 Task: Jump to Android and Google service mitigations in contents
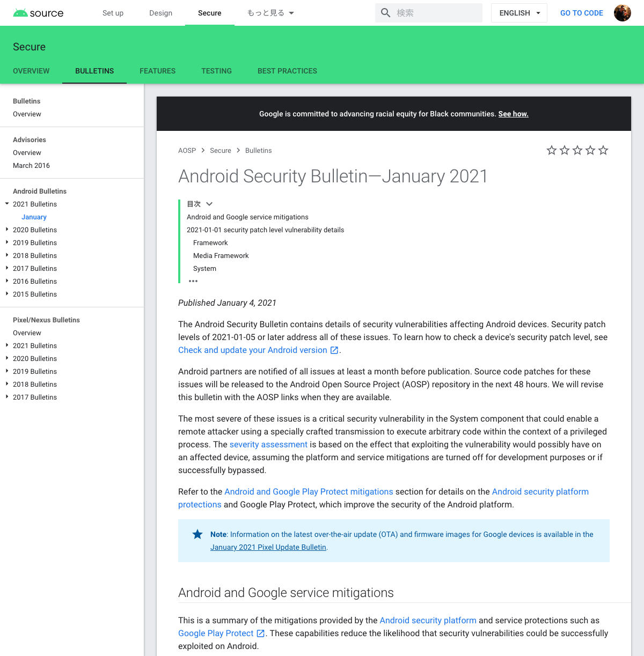(x=247, y=217)
